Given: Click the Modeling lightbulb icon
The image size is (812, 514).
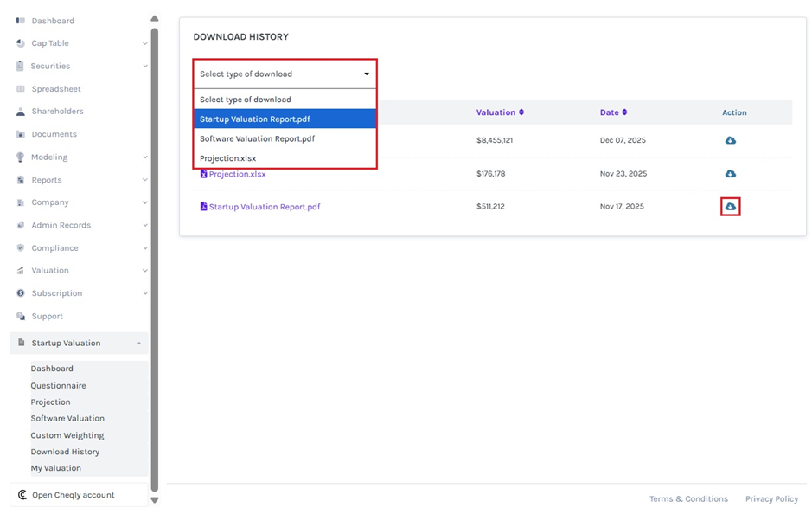Looking at the screenshot, I should (21, 157).
